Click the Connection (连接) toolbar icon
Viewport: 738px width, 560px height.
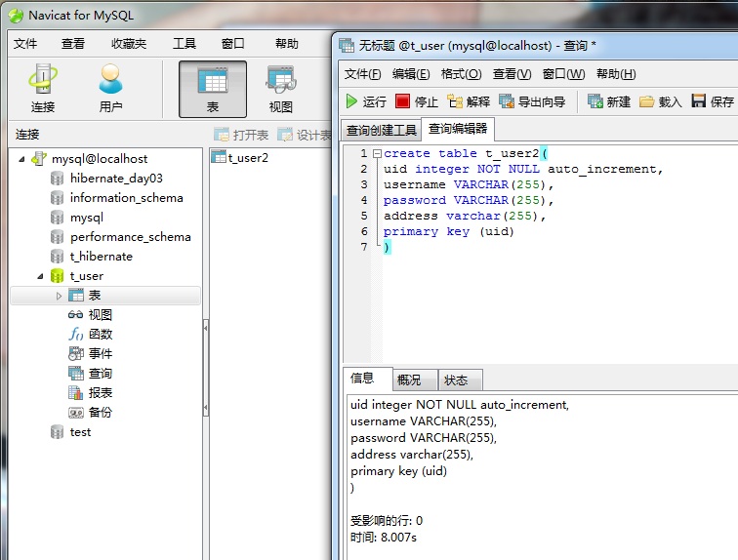43,89
